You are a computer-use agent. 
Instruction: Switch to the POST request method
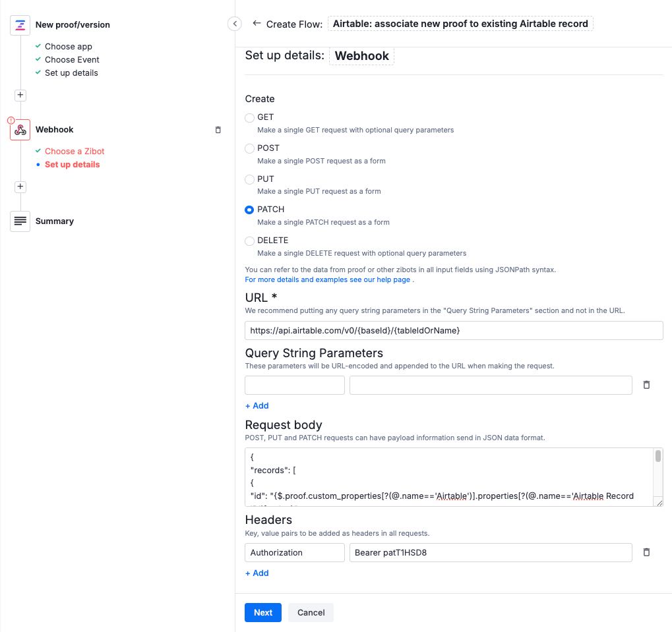pos(249,148)
